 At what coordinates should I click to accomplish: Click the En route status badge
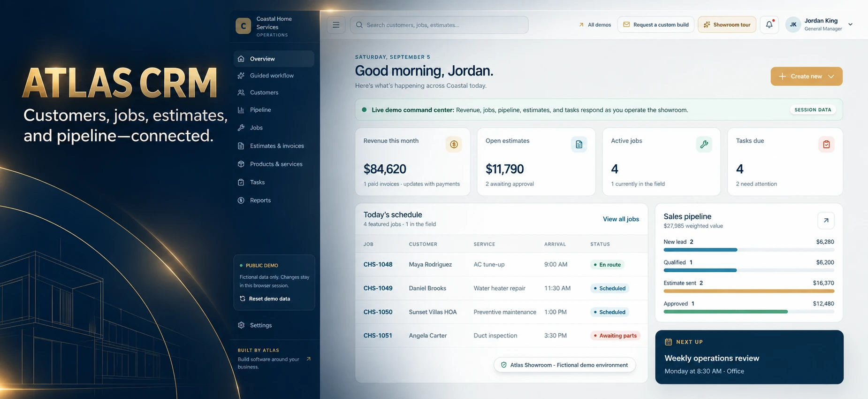click(x=607, y=265)
